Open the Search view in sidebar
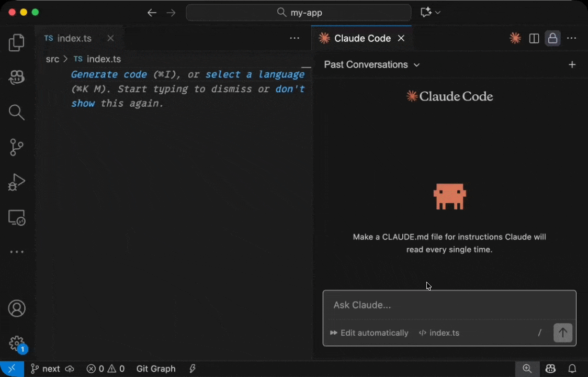 pyautogui.click(x=17, y=112)
